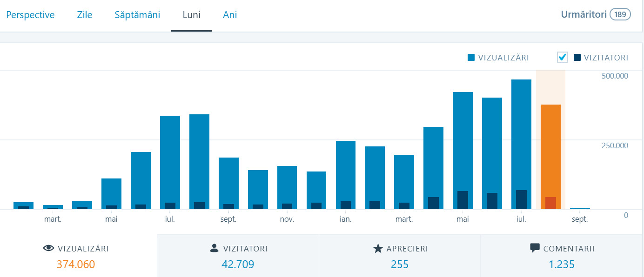The width and height of the screenshot is (644, 277).
Task: Click the star icon beside Aprecieri
Action: [x=378, y=249]
